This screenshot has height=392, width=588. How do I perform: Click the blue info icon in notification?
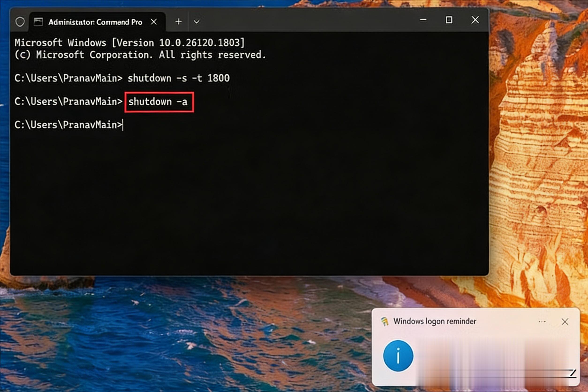pos(398,355)
